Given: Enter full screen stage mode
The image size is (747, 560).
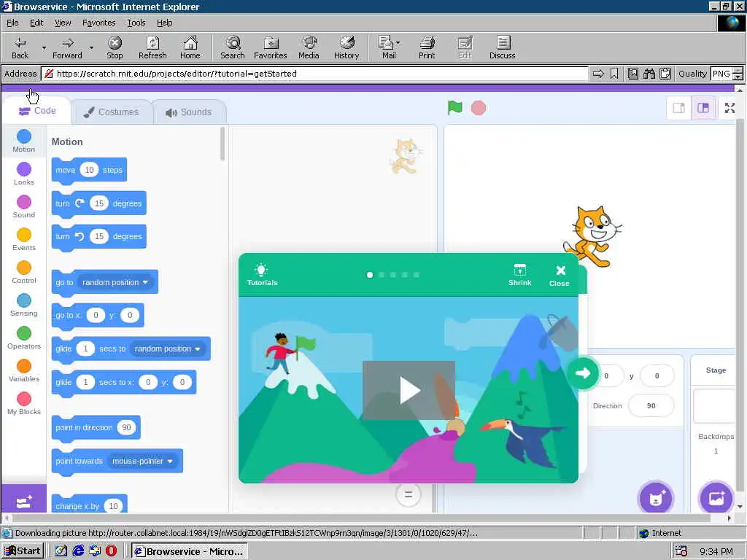Looking at the screenshot, I should (729, 108).
